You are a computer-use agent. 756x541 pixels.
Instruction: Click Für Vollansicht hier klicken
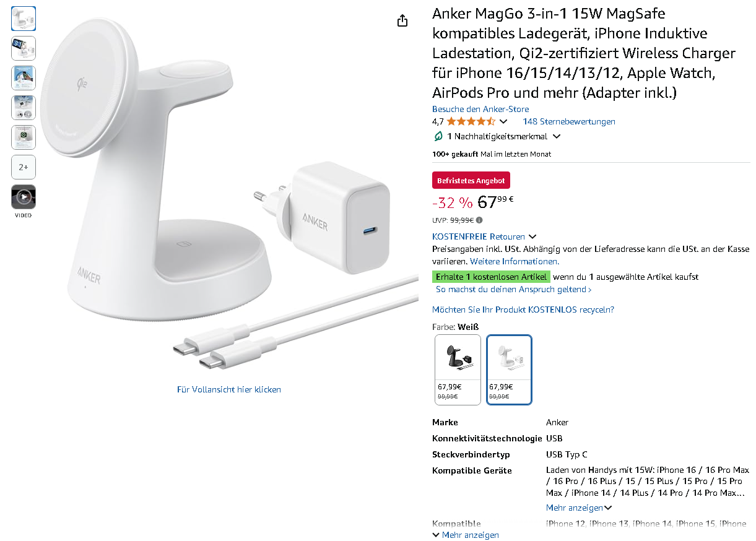(x=229, y=389)
